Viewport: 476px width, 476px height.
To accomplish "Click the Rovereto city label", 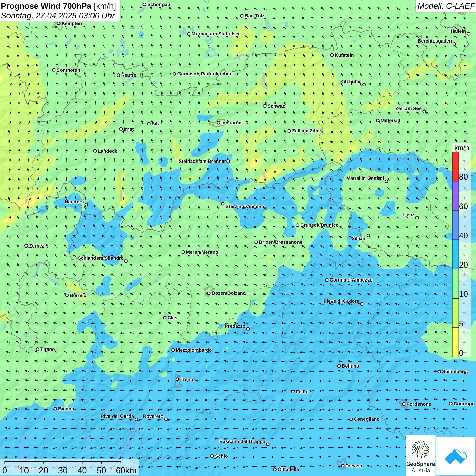I will 153,416.
